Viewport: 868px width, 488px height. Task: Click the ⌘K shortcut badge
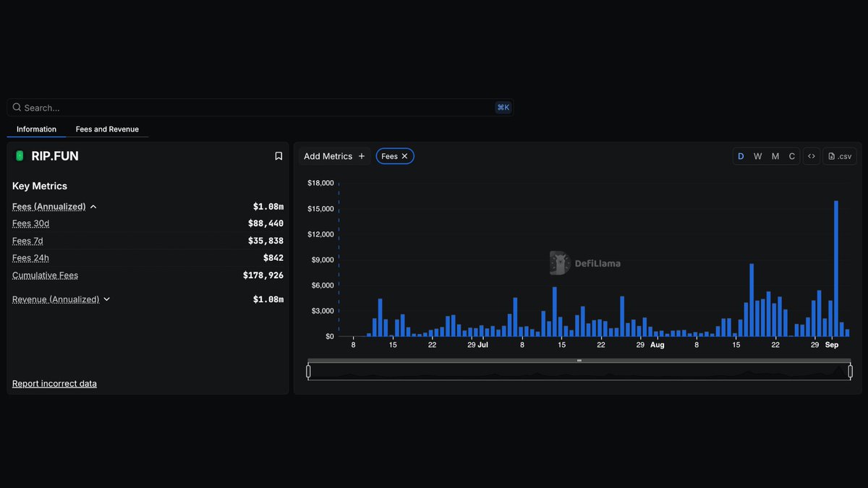pos(503,108)
